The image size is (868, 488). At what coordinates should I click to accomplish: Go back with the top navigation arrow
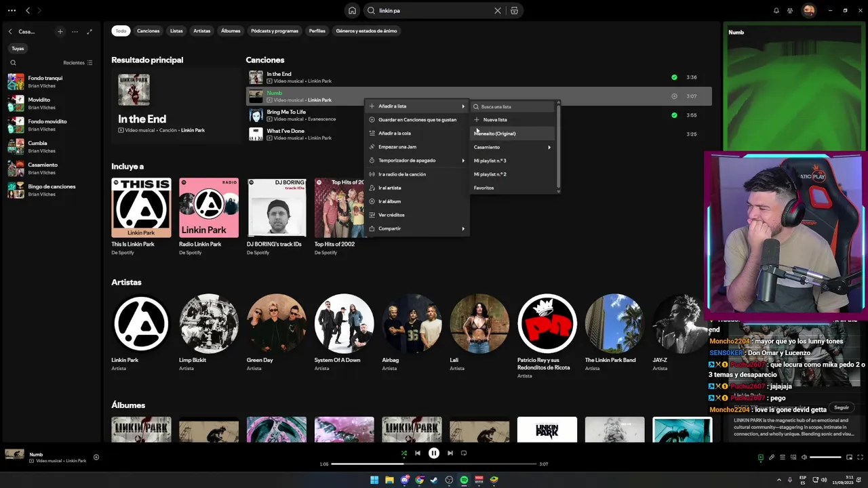tap(28, 11)
